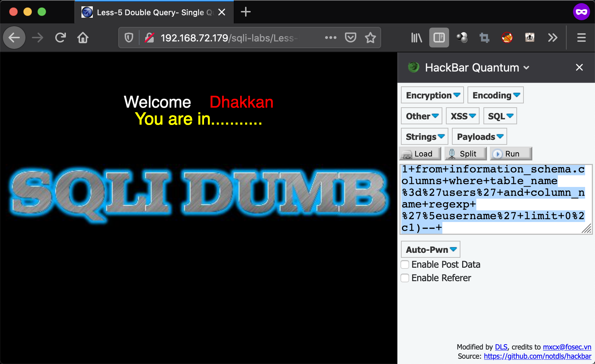Open the SQL dropdown menu
Image resolution: width=595 pixels, height=364 pixels.
(500, 116)
